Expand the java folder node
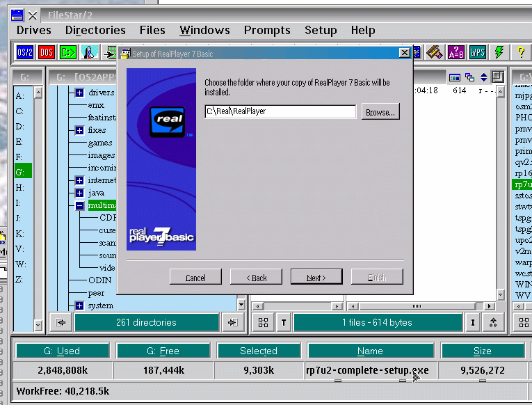The height and width of the screenshot is (405, 532). pos(79,193)
